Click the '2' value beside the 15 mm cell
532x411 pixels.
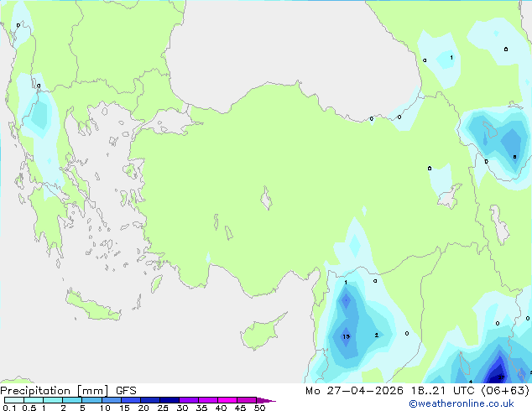(x=376, y=335)
